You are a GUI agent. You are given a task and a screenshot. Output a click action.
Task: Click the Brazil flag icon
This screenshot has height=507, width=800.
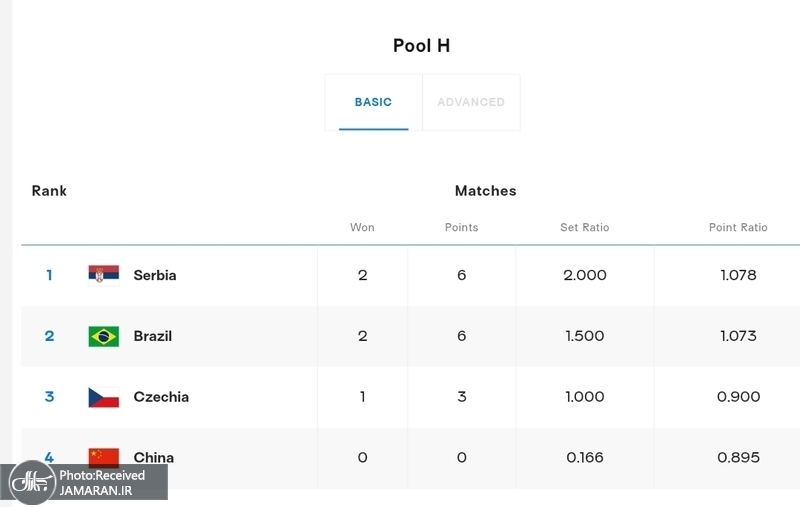(103, 336)
